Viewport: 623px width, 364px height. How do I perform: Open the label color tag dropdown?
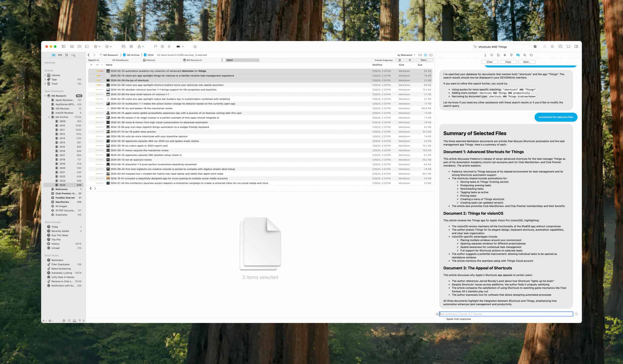[180, 46]
